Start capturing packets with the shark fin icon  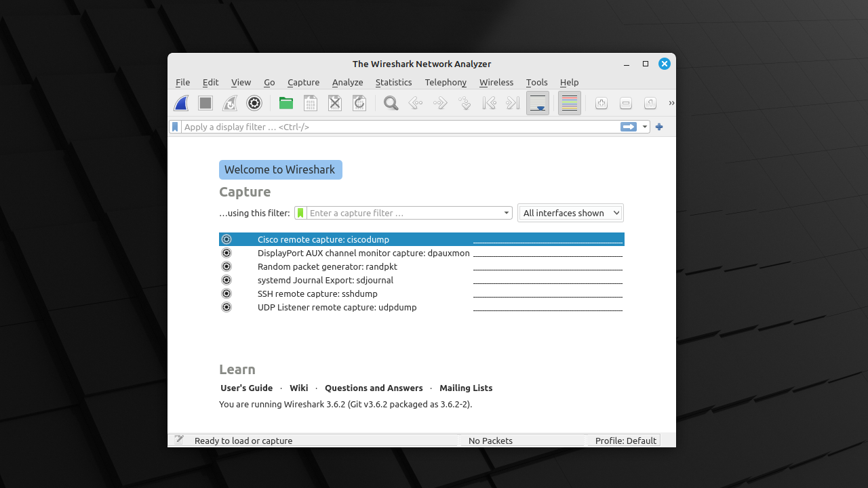tap(181, 103)
